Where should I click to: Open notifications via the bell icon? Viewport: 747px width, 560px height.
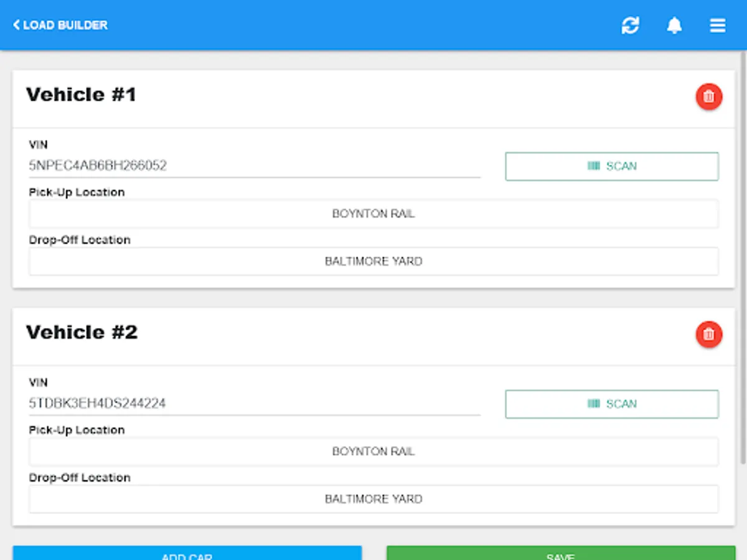(675, 25)
